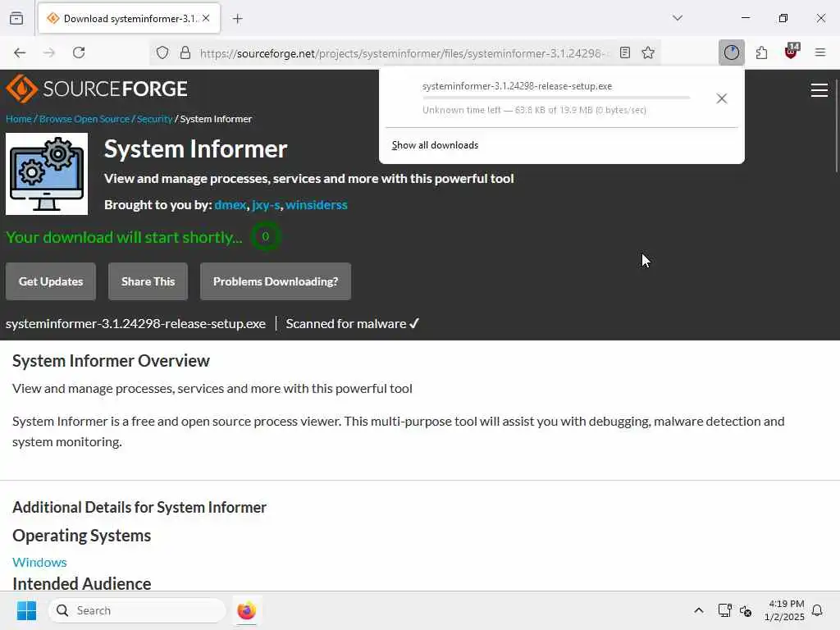Viewport: 840px width, 630px height.
Task: Open the downloads toolbar button
Action: click(731, 52)
